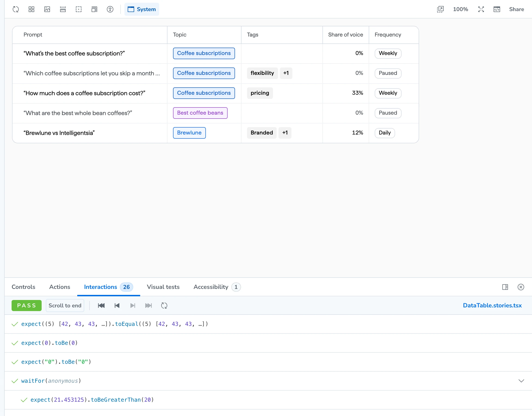Screen dimensions: 532x416
Task: Click the Daily frequency pill
Action: [385, 133]
